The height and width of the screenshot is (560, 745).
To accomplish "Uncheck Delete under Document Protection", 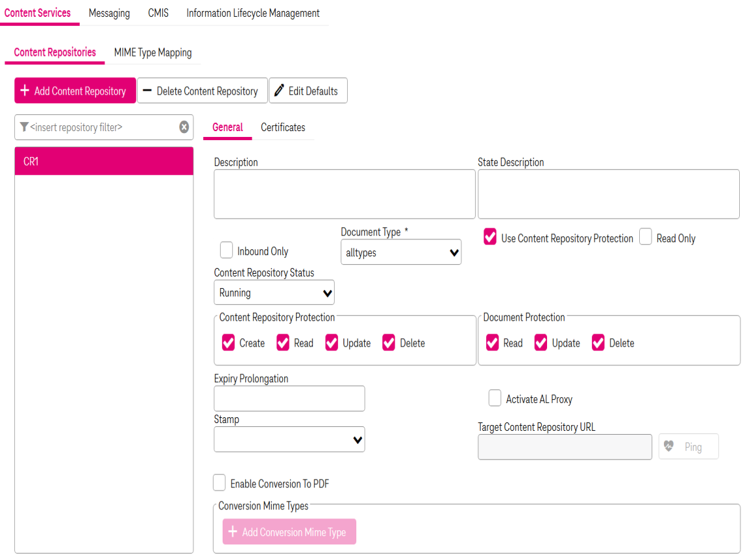I will pos(598,343).
